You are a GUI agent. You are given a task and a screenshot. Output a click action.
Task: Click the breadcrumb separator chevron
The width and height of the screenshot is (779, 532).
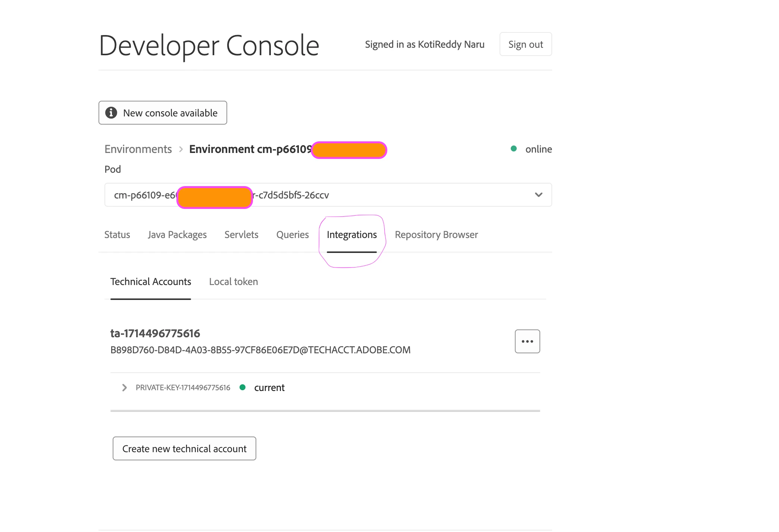pos(181,149)
